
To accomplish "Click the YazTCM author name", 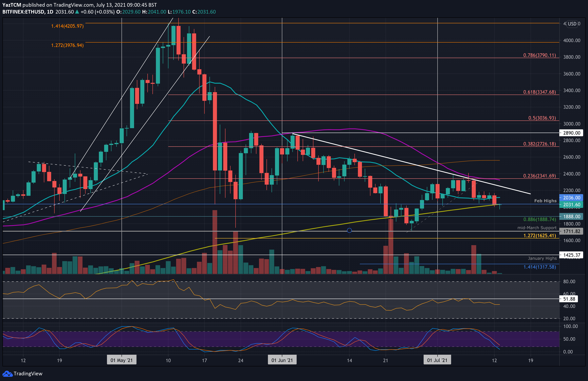I will click(x=12, y=5).
